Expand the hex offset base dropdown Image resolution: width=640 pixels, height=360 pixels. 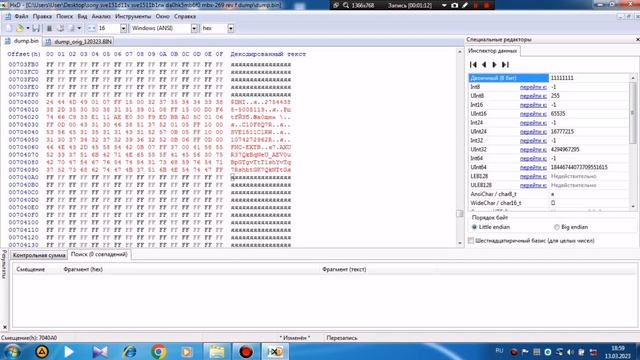pyautogui.click(x=231, y=28)
